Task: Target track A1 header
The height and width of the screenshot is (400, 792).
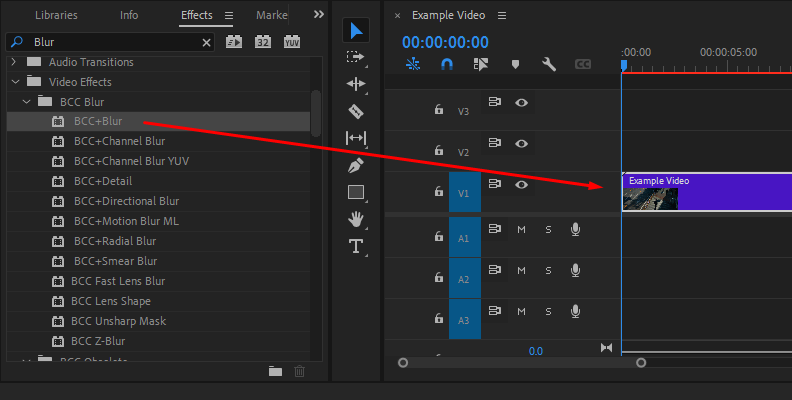Action: (465, 237)
